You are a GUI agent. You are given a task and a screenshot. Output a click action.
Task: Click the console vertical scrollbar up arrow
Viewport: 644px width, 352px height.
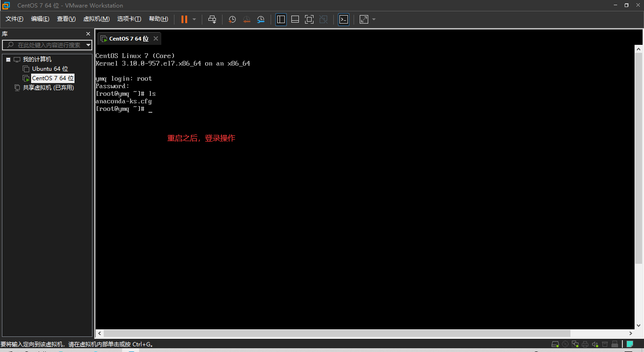click(x=639, y=49)
